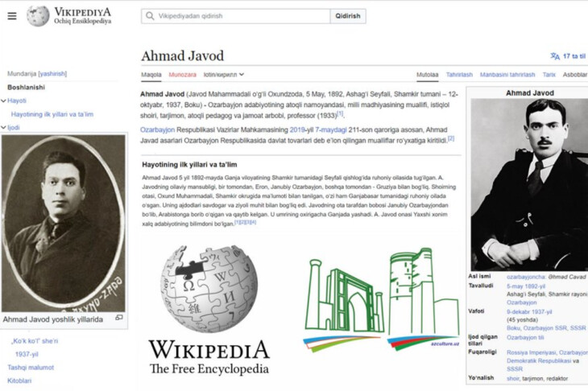
Task: Open footnote reference [1] in intro
Action: coord(340,113)
